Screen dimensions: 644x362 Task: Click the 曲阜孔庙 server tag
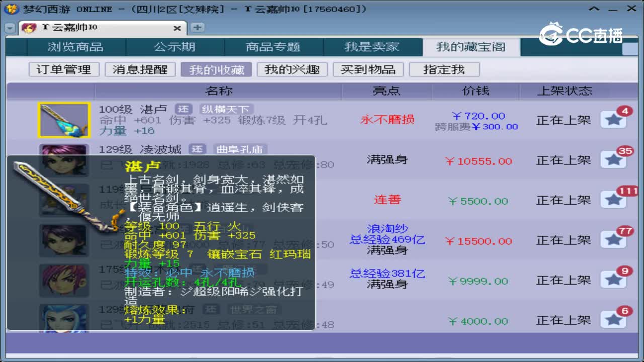[240, 149]
